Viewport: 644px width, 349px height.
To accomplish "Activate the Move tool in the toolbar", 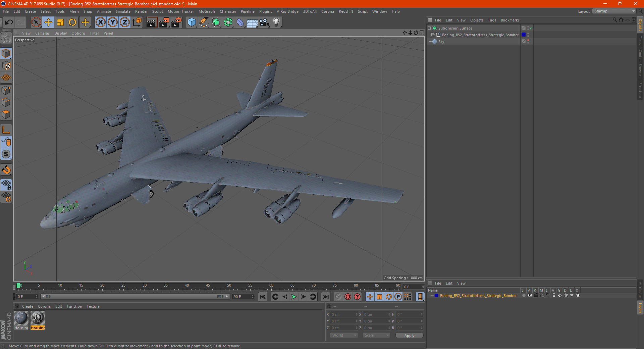I will tap(48, 22).
